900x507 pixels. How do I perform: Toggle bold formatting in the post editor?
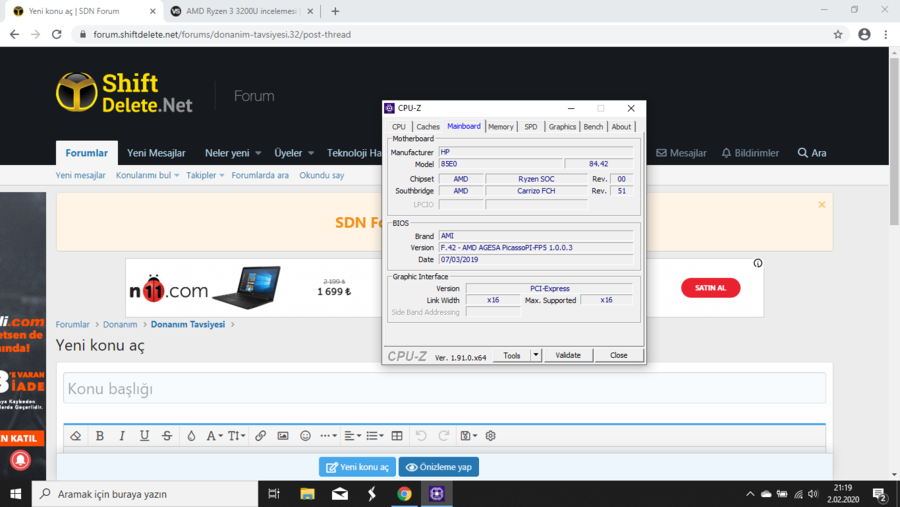click(99, 436)
